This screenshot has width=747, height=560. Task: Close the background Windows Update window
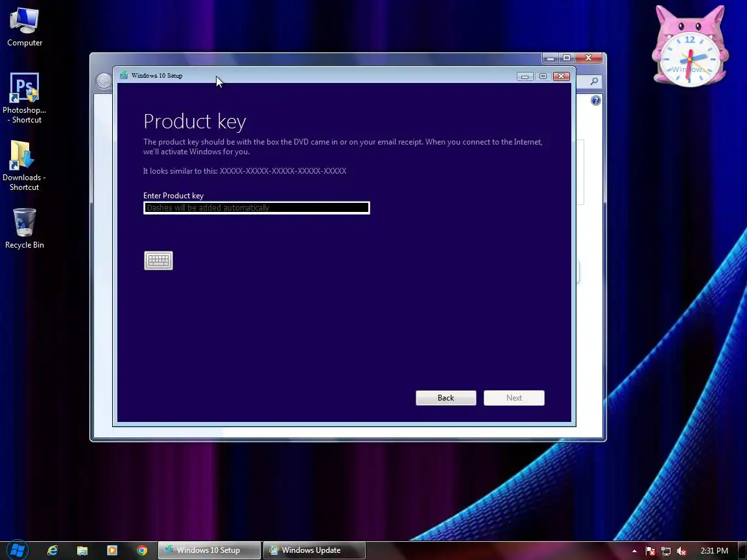[589, 58]
